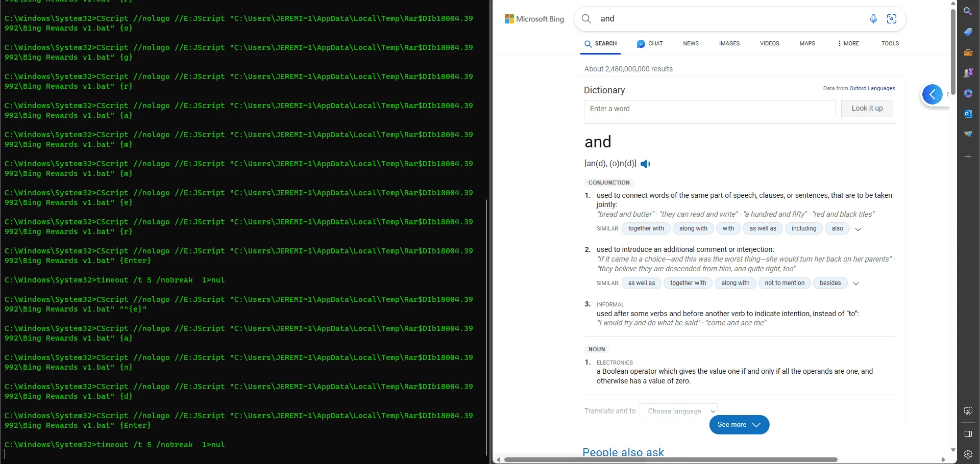Select the 'along with' chip in definition 1
980x464 pixels.
pyautogui.click(x=693, y=228)
